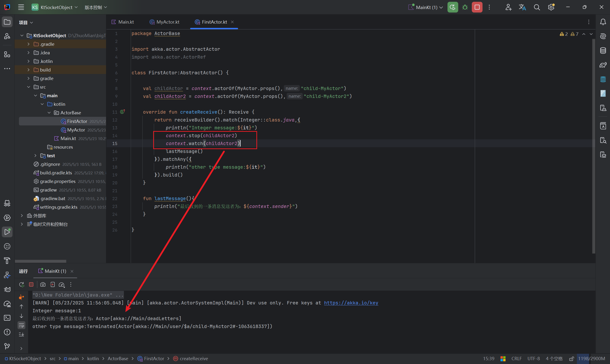Click the CRLF line separator indicator
Image resolution: width=610 pixels, height=364 pixels.
click(516, 359)
